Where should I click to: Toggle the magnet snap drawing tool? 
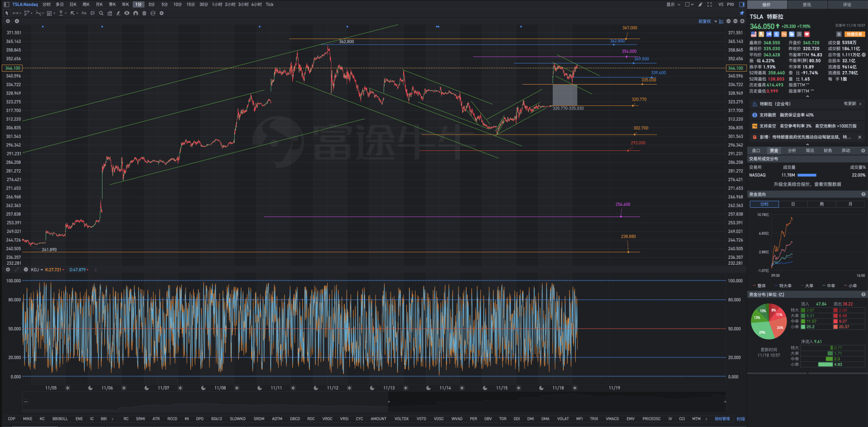tap(136, 13)
